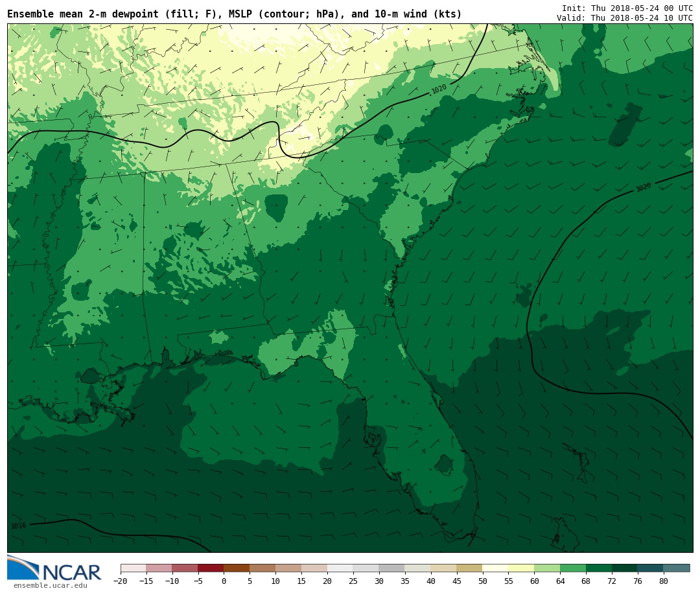Screen dimensions: 700x593
Task: Click the -15 to -10 pink color swatch
Action: (159, 568)
